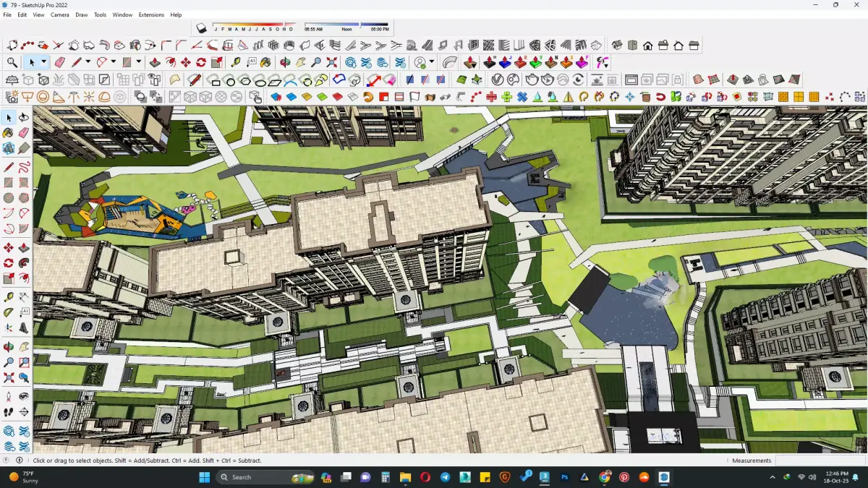Image resolution: width=868 pixels, height=488 pixels.
Task: Select the Eraser tool in top toolbar
Action: click(60, 63)
